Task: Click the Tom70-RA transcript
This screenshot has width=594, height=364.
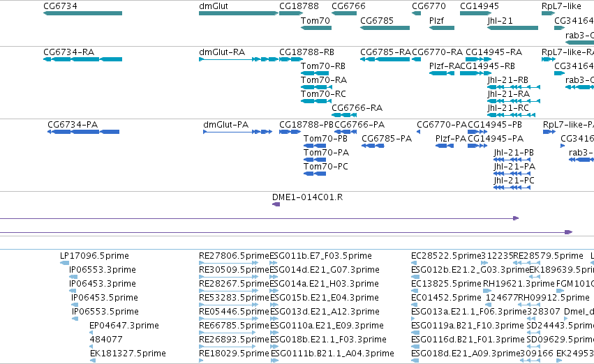Action: pyautogui.click(x=316, y=87)
